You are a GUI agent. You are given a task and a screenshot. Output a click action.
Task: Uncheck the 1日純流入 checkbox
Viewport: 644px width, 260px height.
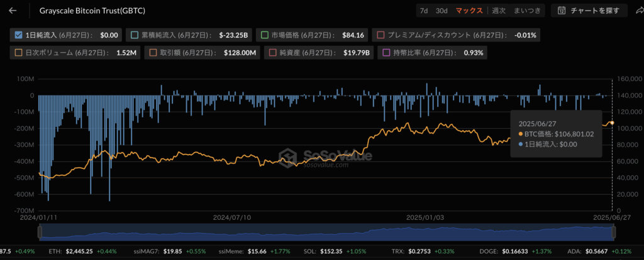[18, 35]
